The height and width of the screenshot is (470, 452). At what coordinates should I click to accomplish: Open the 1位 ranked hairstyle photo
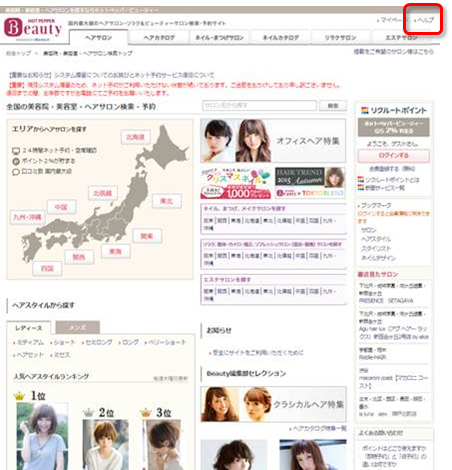click(42, 436)
